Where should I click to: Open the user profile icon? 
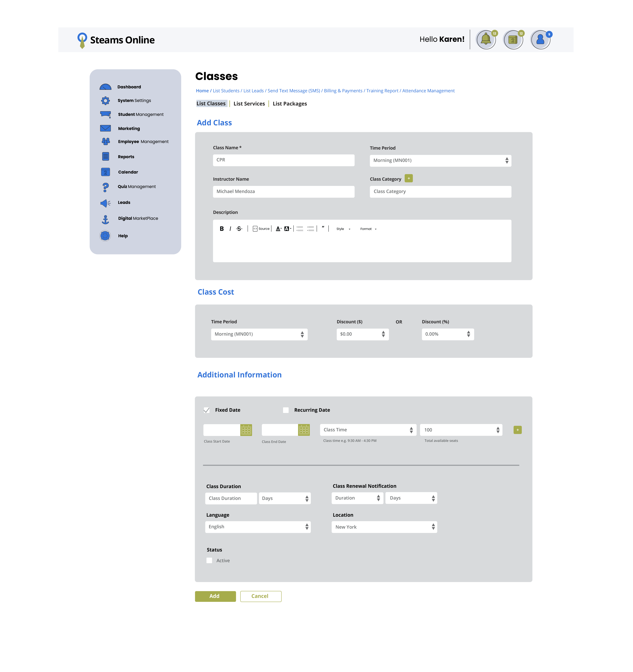[x=540, y=39]
